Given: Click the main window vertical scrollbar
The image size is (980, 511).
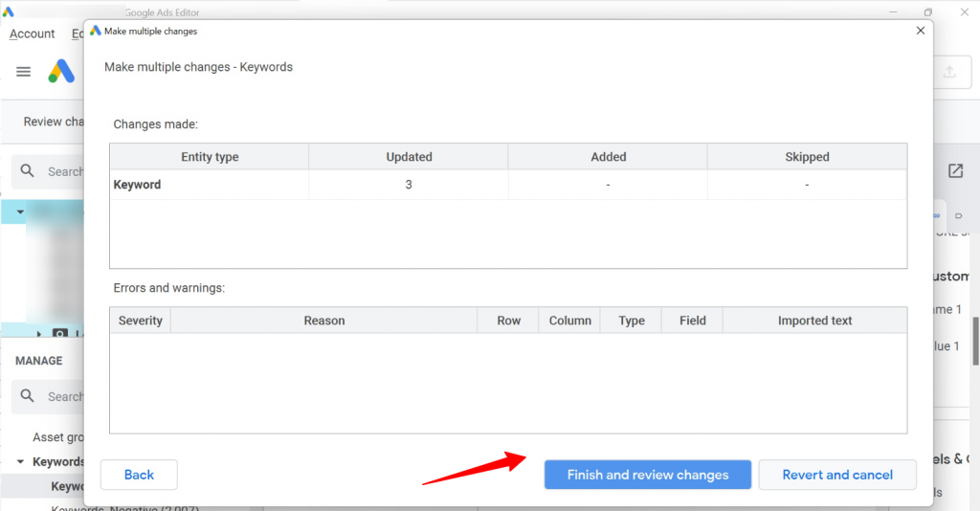Looking at the screenshot, I should (x=975, y=341).
